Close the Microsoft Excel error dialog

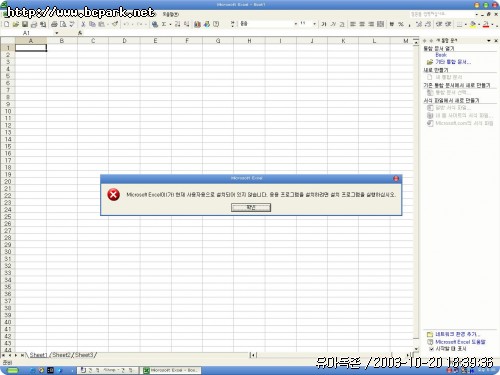pyautogui.click(x=396, y=179)
